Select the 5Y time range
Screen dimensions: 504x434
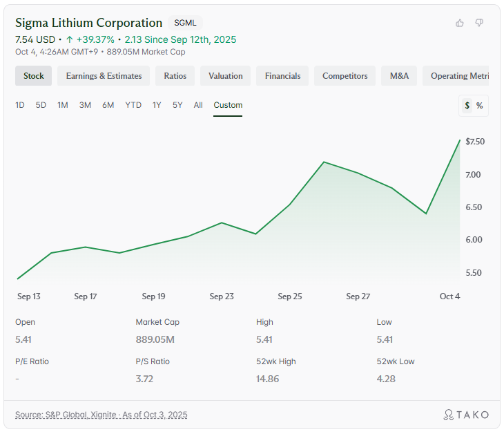(177, 105)
